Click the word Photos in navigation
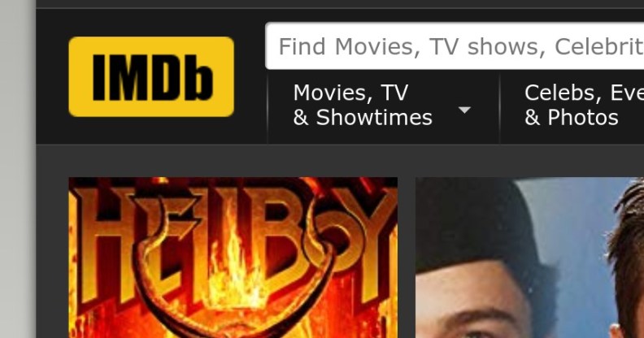644x338 pixels. click(583, 117)
